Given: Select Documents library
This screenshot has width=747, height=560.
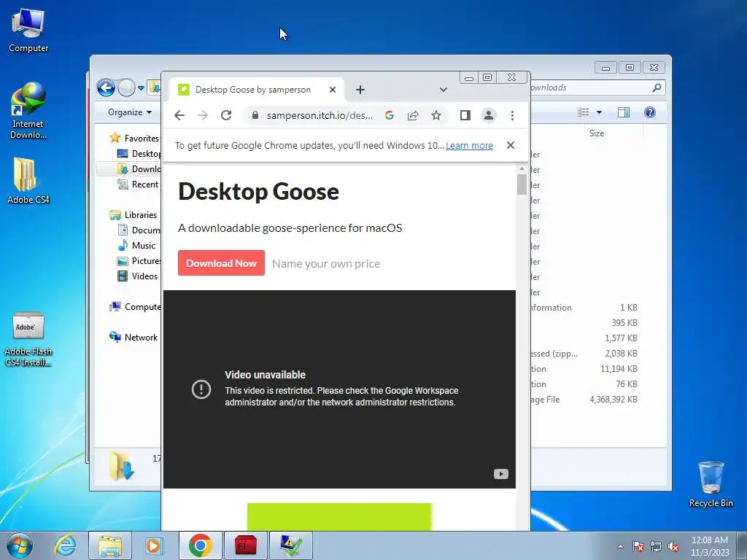Looking at the screenshot, I should pyautogui.click(x=139, y=230).
